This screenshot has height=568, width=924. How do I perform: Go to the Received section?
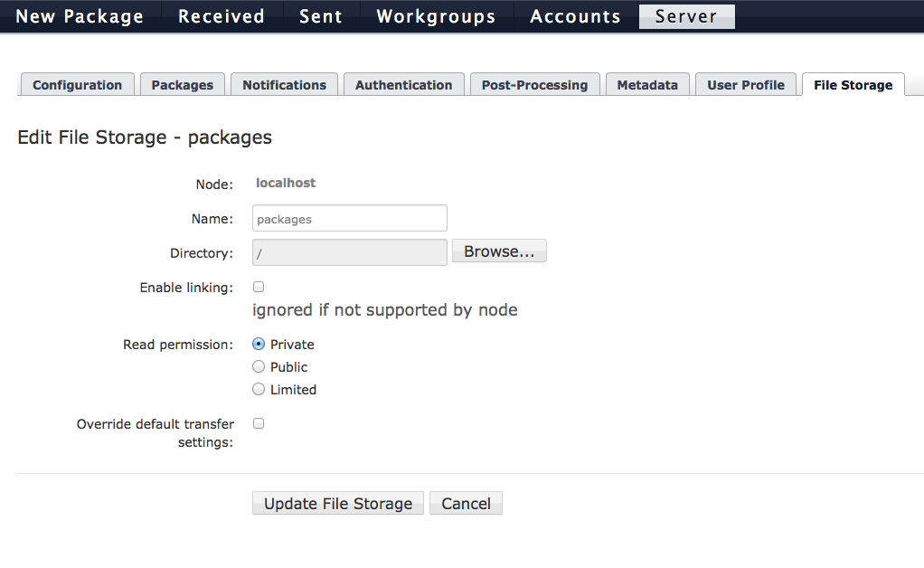(x=221, y=16)
